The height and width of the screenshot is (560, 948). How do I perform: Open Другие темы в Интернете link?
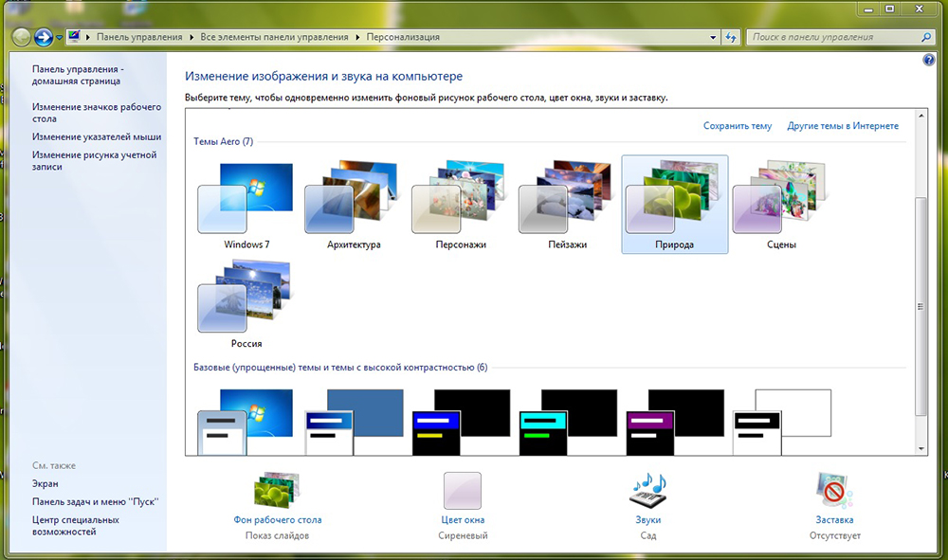[x=842, y=126]
